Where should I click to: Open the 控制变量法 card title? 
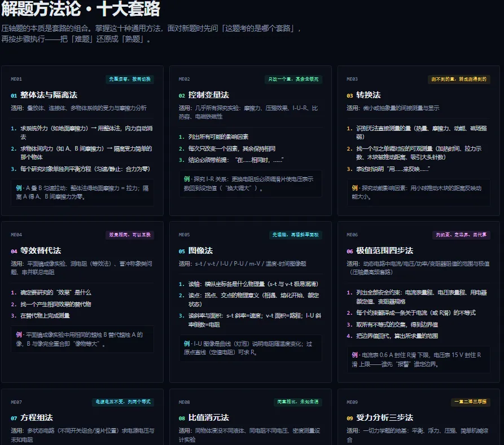[x=209, y=95]
